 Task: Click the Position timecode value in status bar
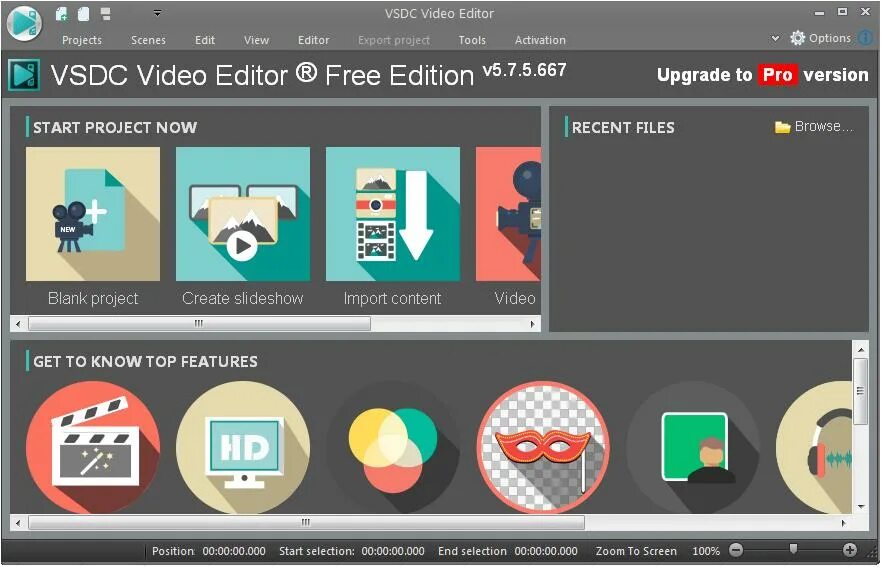(234, 551)
